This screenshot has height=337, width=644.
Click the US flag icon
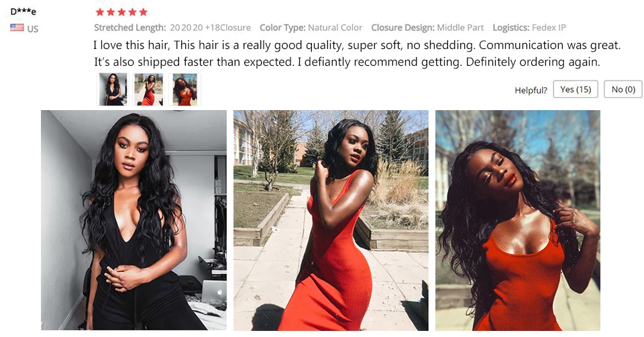pyautogui.click(x=17, y=28)
